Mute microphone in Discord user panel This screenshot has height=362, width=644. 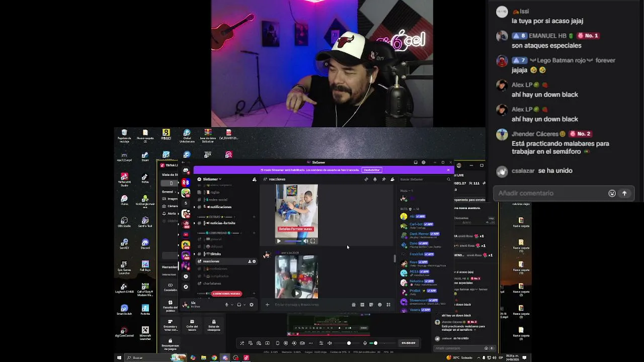point(227,305)
